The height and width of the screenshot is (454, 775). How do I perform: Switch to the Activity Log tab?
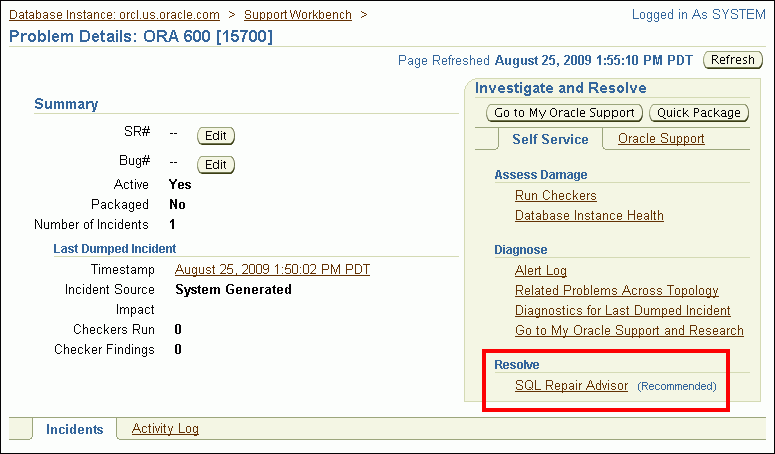click(x=165, y=429)
